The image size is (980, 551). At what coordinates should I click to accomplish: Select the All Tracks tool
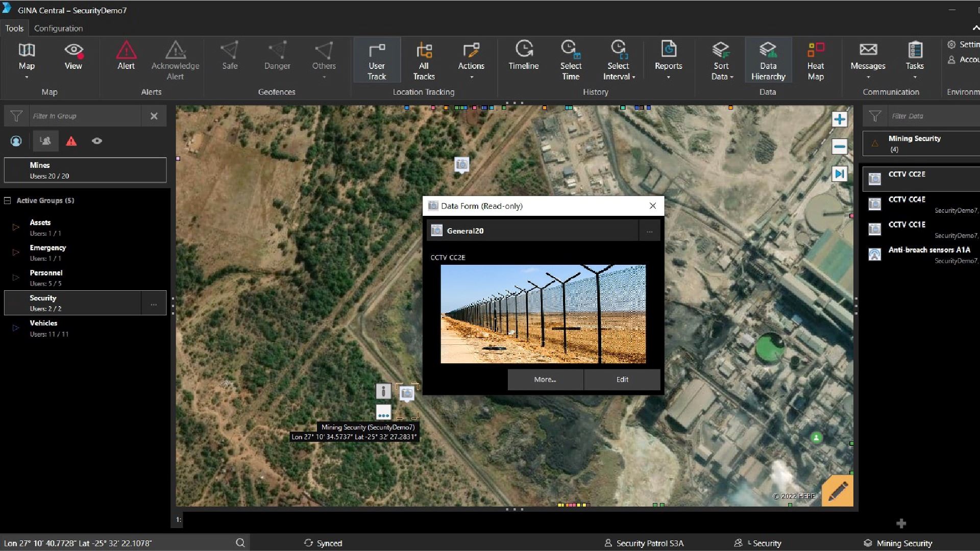424,60
